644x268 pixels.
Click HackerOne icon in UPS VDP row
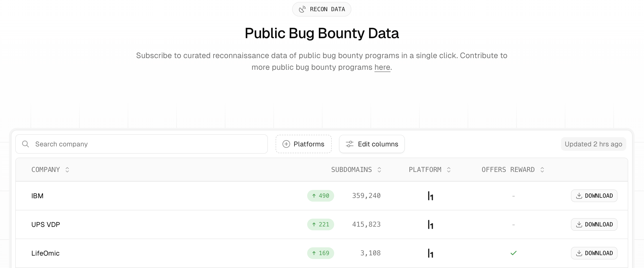coord(430,225)
